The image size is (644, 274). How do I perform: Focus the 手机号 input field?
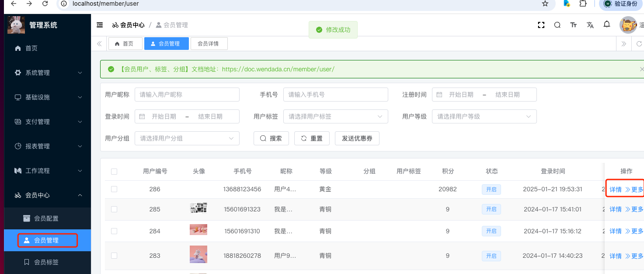[336, 95]
